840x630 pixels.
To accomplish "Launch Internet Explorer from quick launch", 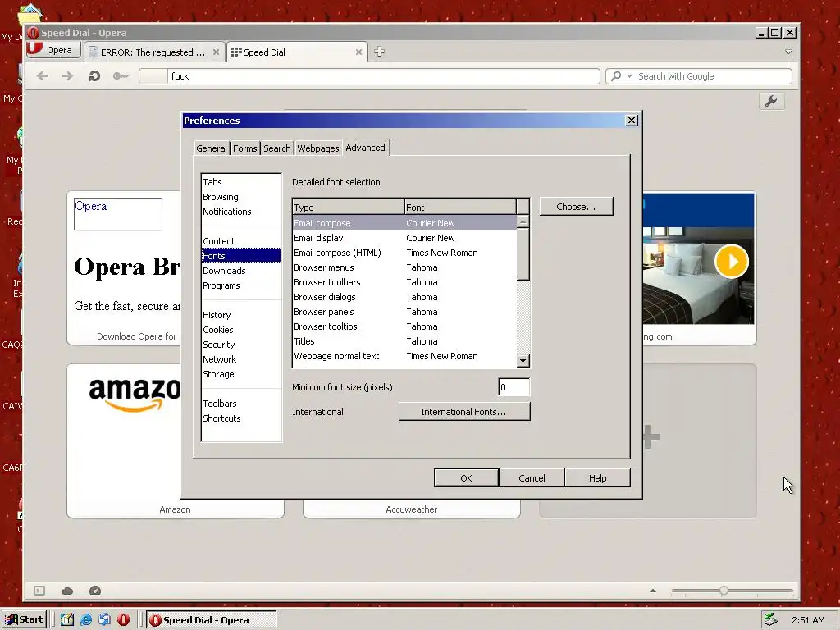I will (85, 620).
